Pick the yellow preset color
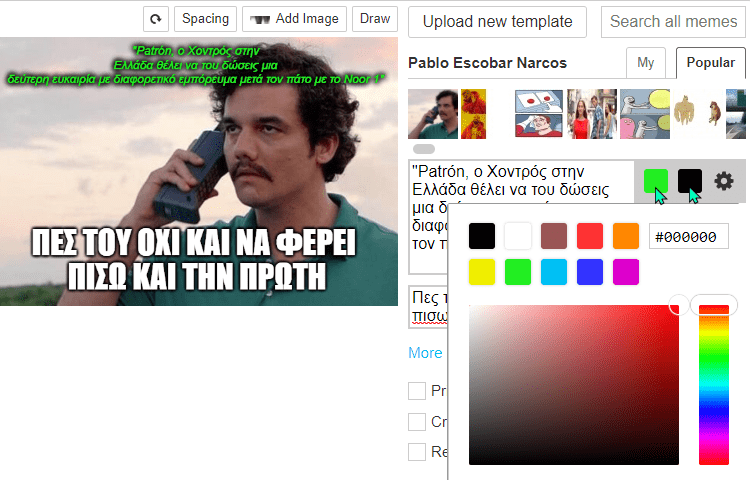 click(x=482, y=272)
